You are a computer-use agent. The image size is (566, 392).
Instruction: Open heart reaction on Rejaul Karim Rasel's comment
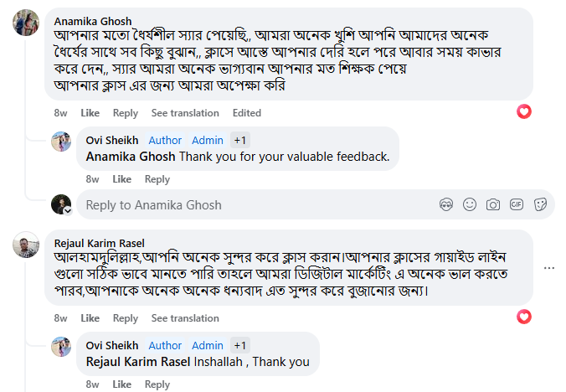pyautogui.click(x=524, y=317)
